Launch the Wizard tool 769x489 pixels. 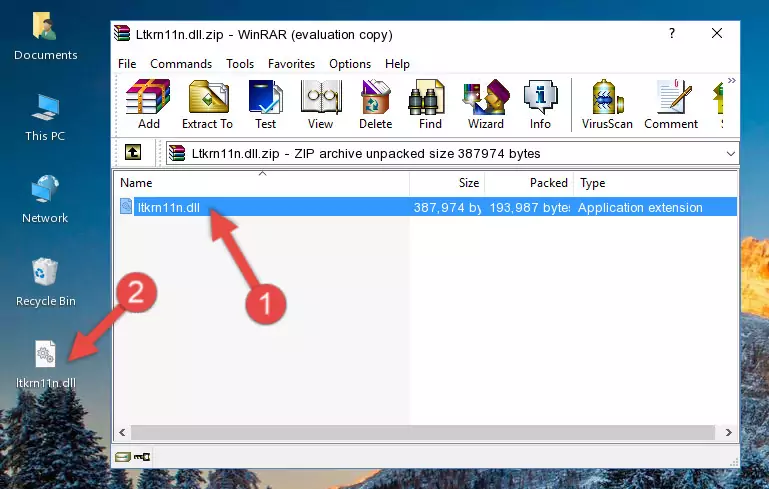tap(486, 104)
